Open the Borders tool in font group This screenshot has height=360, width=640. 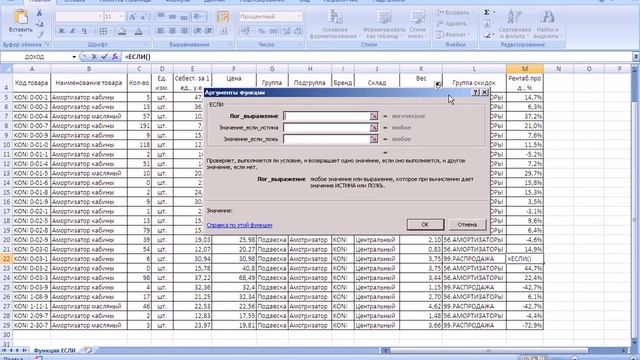tap(104, 31)
